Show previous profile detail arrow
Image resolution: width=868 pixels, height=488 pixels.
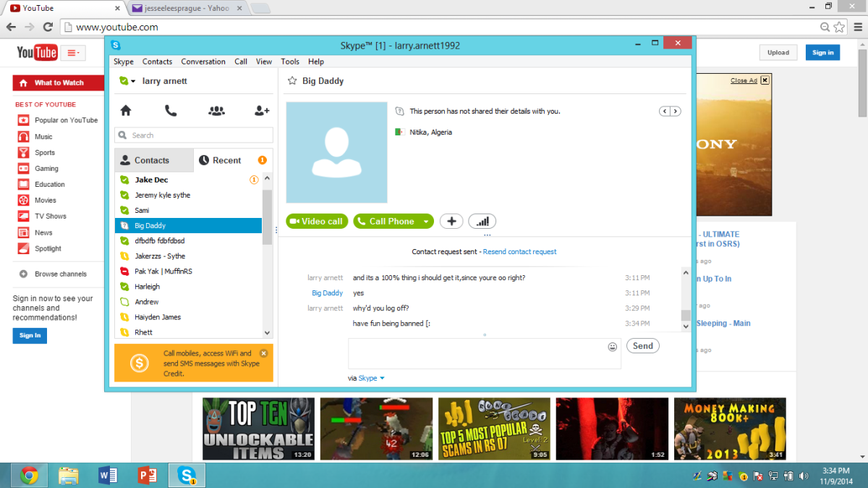coord(665,112)
